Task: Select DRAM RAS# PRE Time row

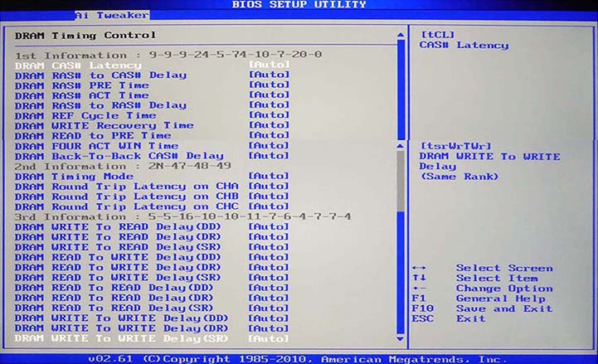Action: point(152,85)
